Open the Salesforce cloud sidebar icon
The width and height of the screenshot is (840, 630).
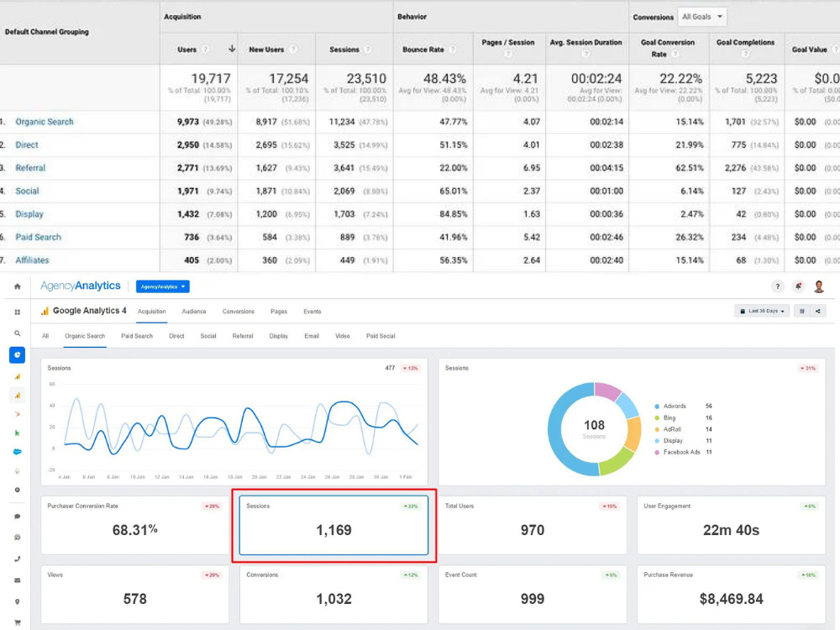17,452
